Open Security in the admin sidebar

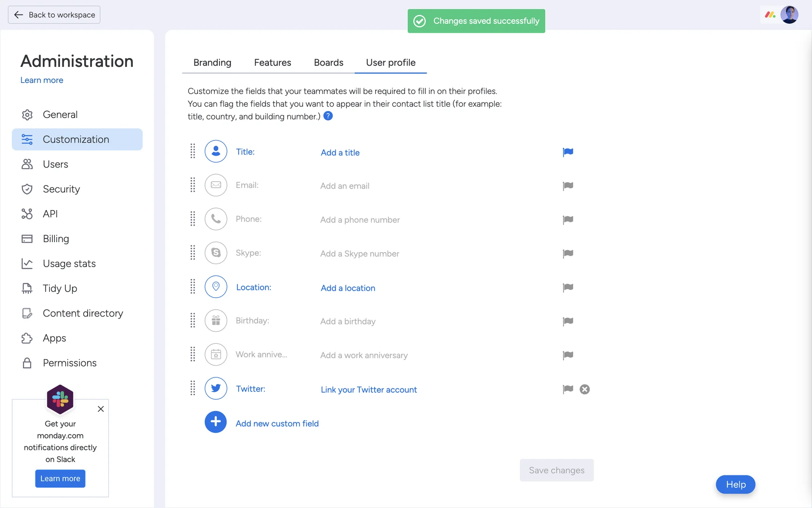61,189
